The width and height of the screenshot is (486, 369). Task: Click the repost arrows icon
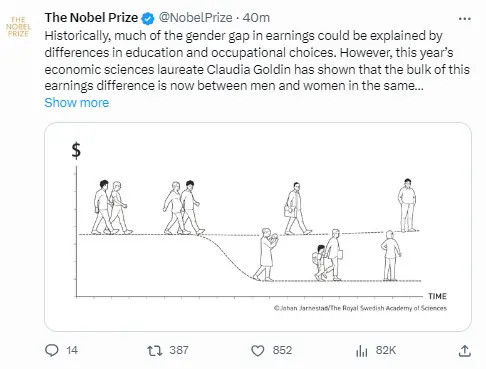click(x=155, y=351)
